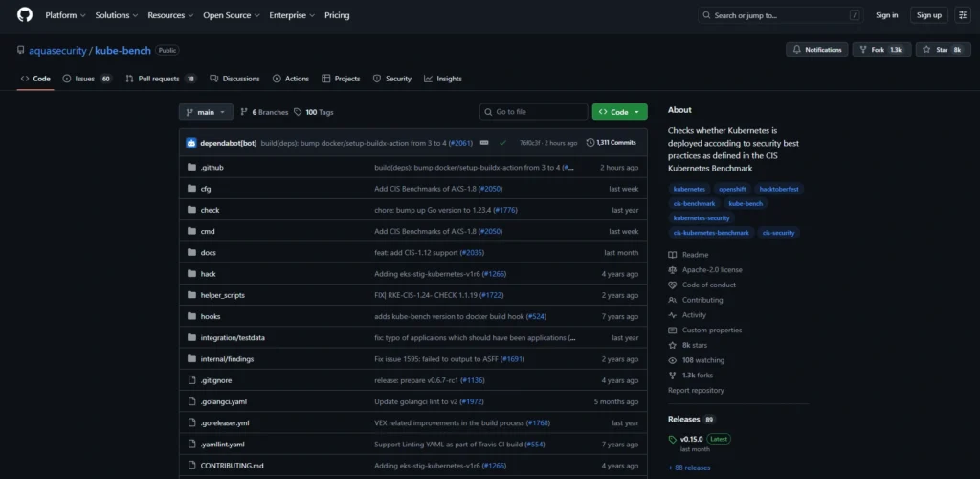
Task: Click the check folder icon
Action: coord(191,210)
